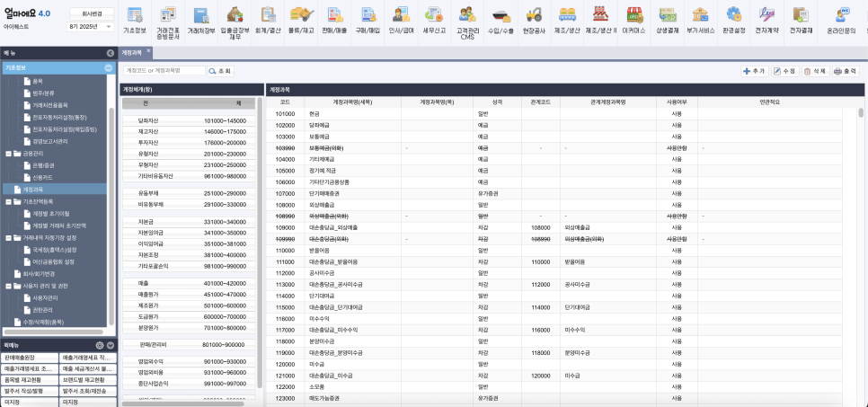Click quick menu 브랜드별 재고현황
The image size is (868, 407).
[88, 380]
